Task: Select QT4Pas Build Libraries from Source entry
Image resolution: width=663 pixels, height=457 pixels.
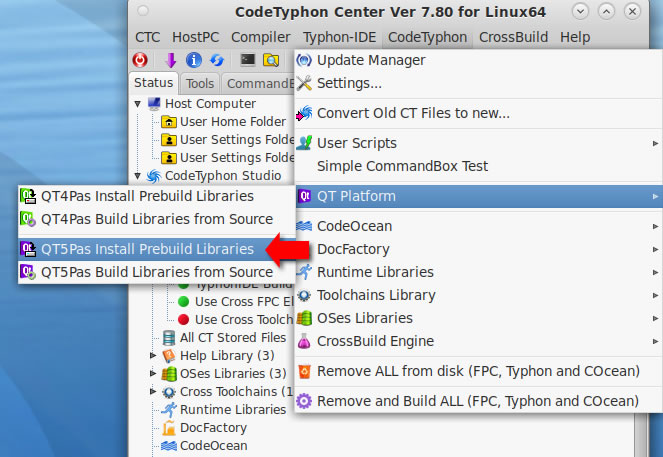Action: click(x=156, y=219)
